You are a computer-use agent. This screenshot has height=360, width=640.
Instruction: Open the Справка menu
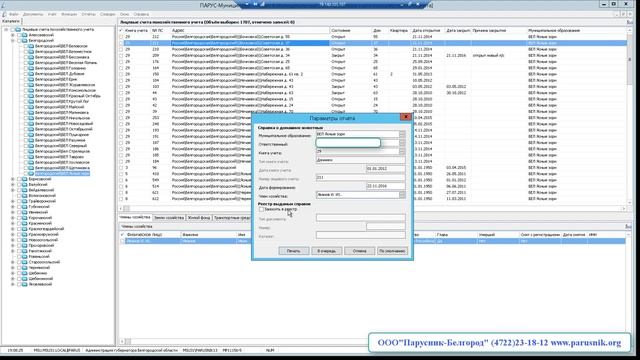click(141, 14)
